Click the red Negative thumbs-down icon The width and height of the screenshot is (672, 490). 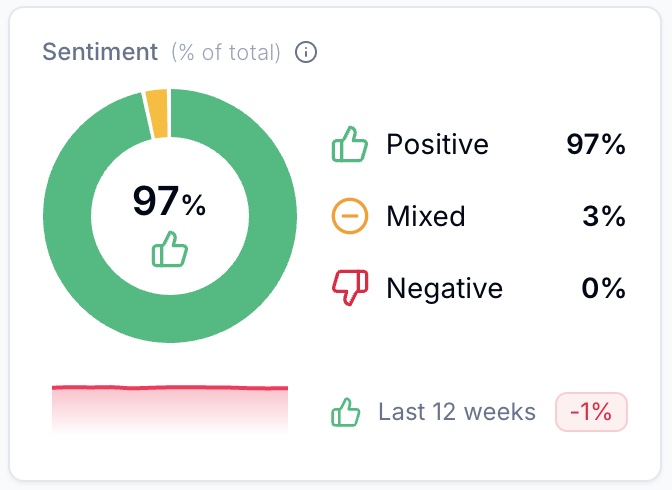point(350,288)
